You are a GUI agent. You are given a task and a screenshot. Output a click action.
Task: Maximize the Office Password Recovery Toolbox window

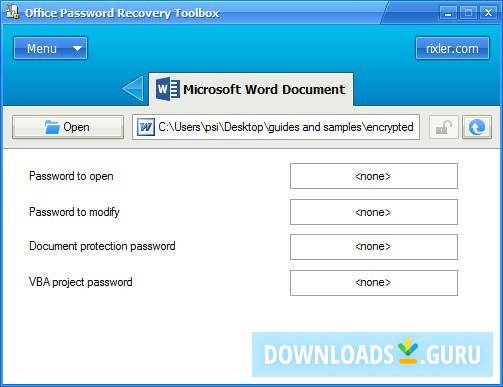coord(468,13)
